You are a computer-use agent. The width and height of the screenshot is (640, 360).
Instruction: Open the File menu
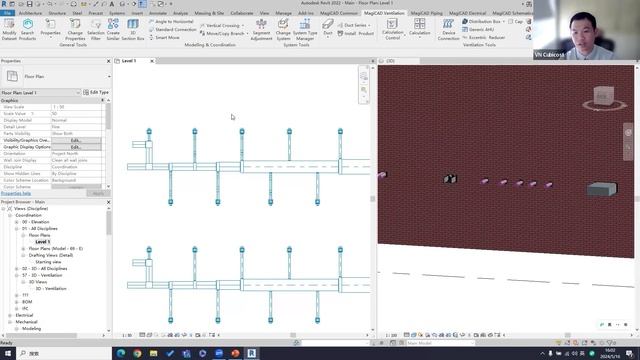coord(7,13)
